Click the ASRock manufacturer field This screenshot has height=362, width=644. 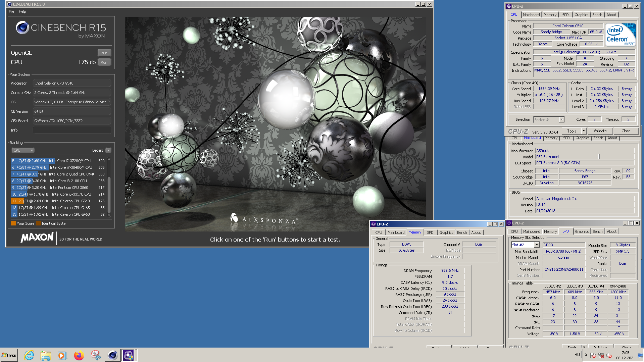585,151
